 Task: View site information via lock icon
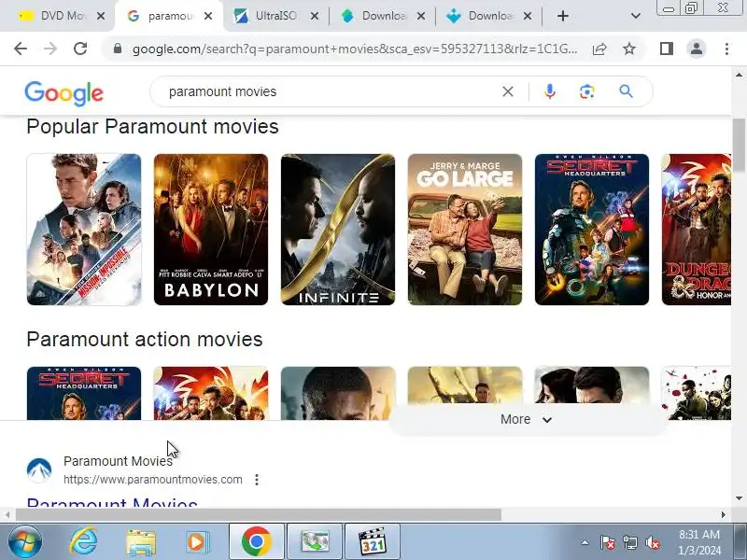point(118,49)
